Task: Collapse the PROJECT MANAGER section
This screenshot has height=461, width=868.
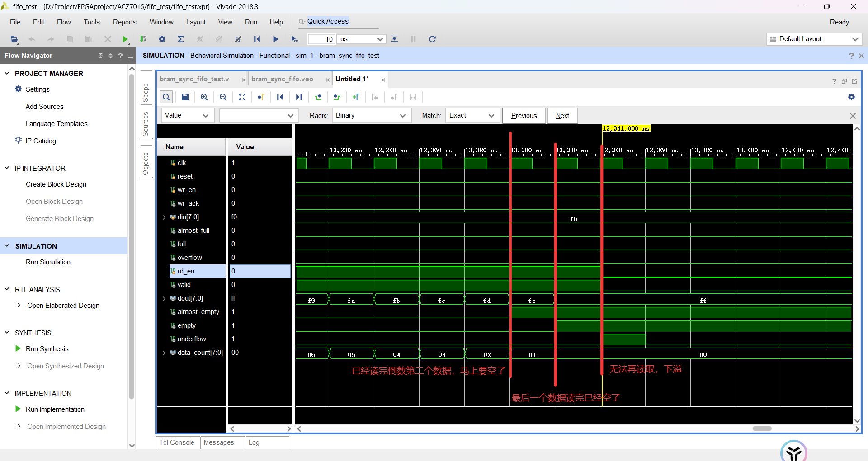Action: (7, 73)
